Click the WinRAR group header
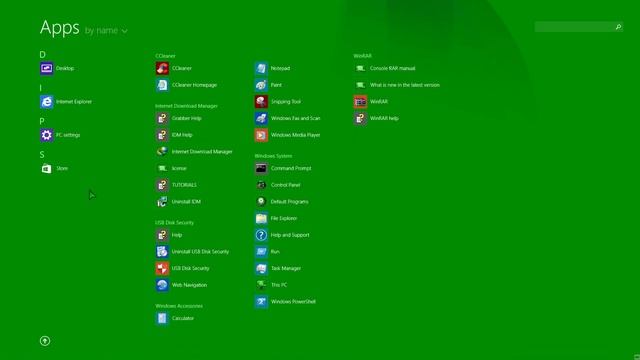Viewport: 640px width, 360px height. [x=362, y=56]
